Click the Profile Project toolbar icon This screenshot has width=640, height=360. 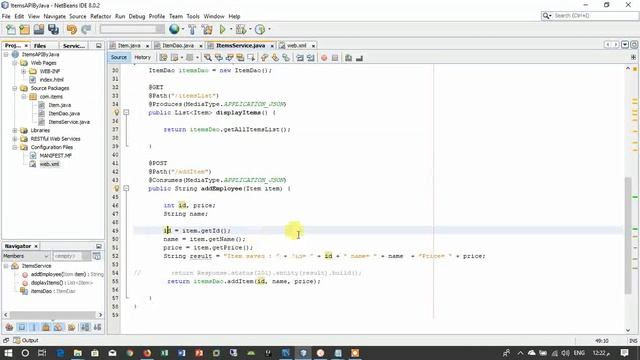point(260,29)
